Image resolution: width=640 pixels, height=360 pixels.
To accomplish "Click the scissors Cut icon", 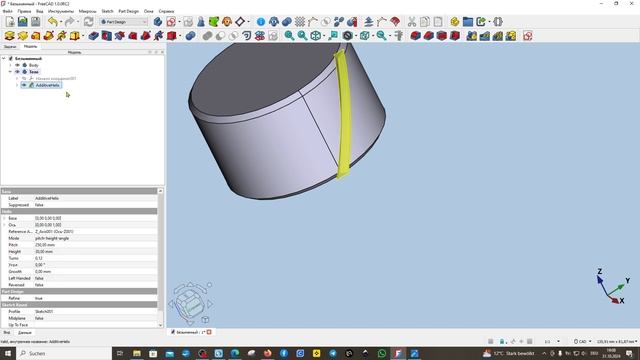I will [411, 22].
